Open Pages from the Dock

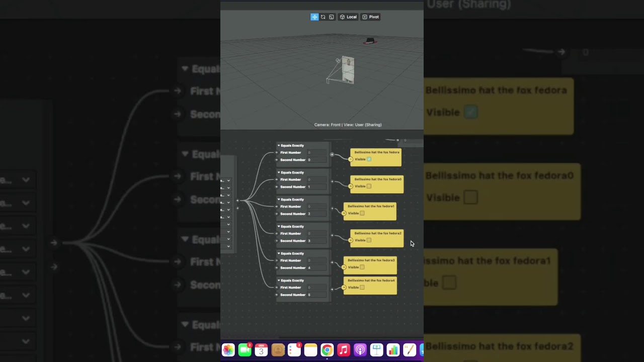pos(410,350)
